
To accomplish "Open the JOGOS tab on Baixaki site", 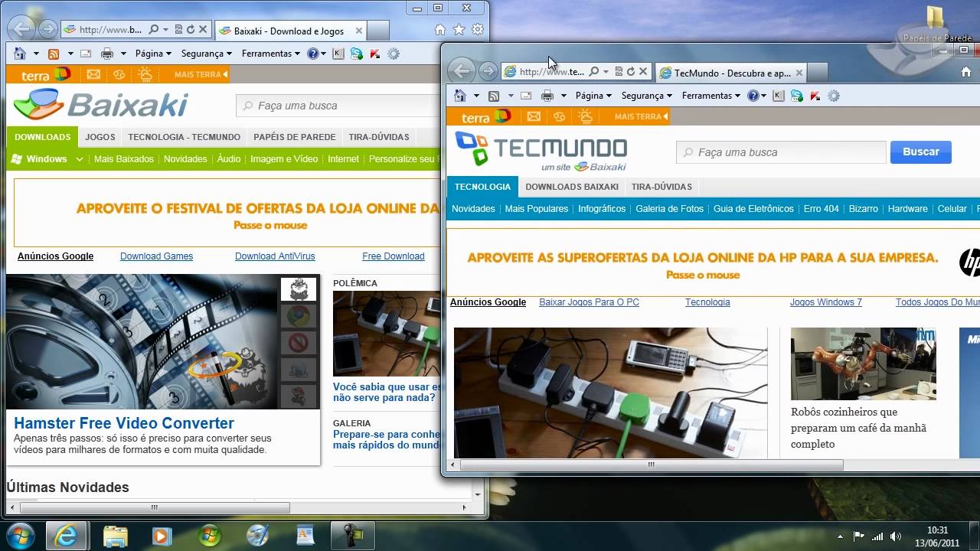I will coord(100,137).
